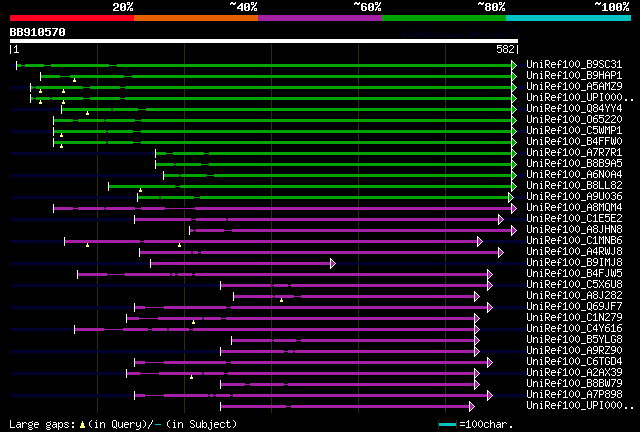
Task: Click the yellow gap marker under UniRef100_B8LL82 row
Action: click(x=140, y=190)
